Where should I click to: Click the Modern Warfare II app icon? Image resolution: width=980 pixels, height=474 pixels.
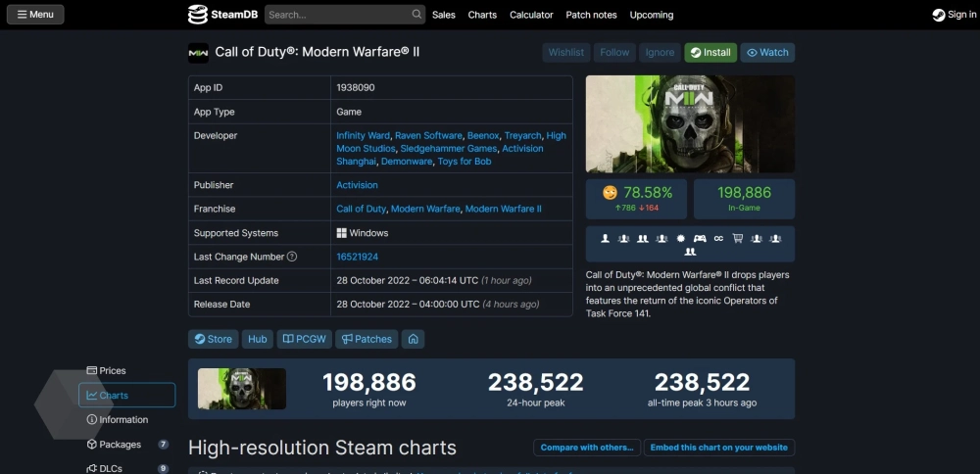coord(198,53)
